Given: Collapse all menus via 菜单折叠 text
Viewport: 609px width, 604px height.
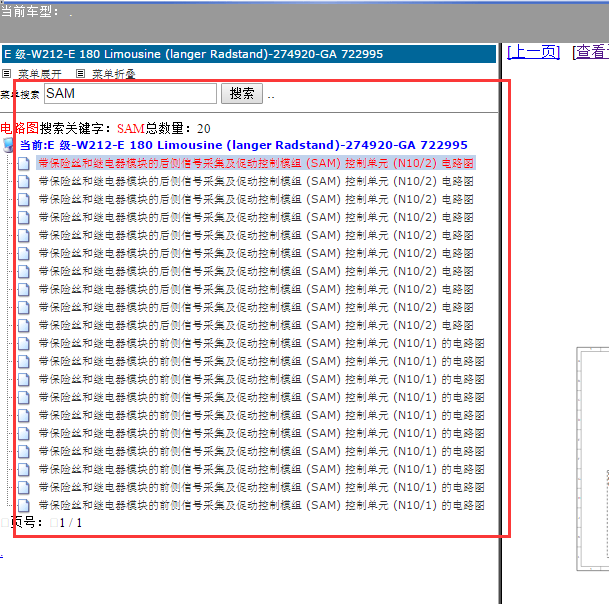Looking at the screenshot, I should pos(113,74).
